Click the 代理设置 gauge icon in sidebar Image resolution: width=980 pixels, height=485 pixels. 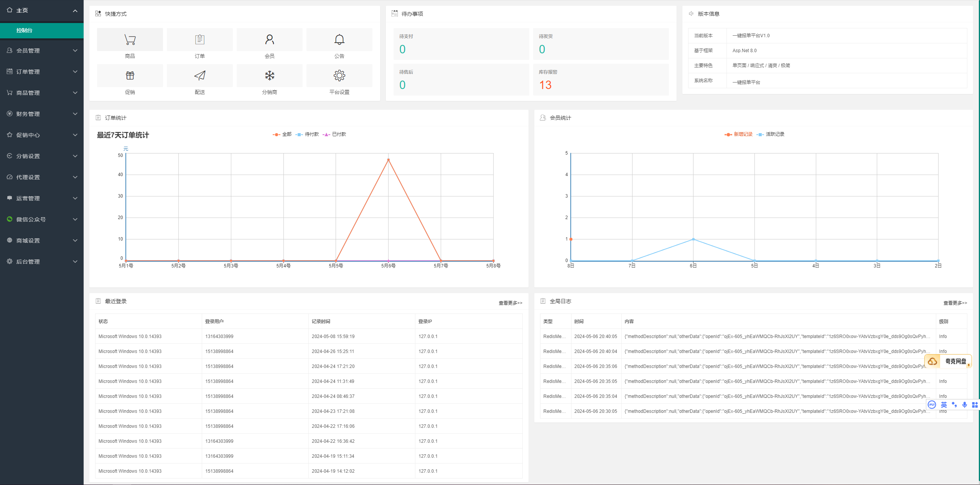coord(10,177)
